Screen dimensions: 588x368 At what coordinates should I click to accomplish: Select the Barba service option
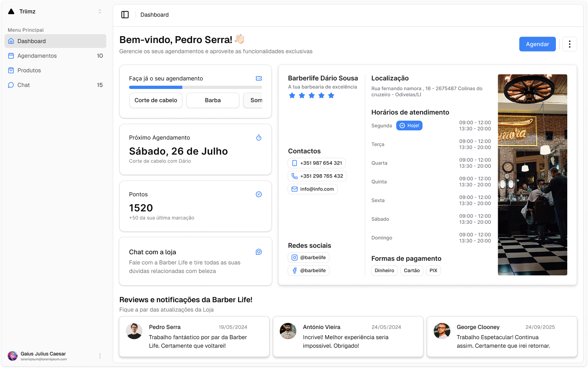[x=213, y=100]
